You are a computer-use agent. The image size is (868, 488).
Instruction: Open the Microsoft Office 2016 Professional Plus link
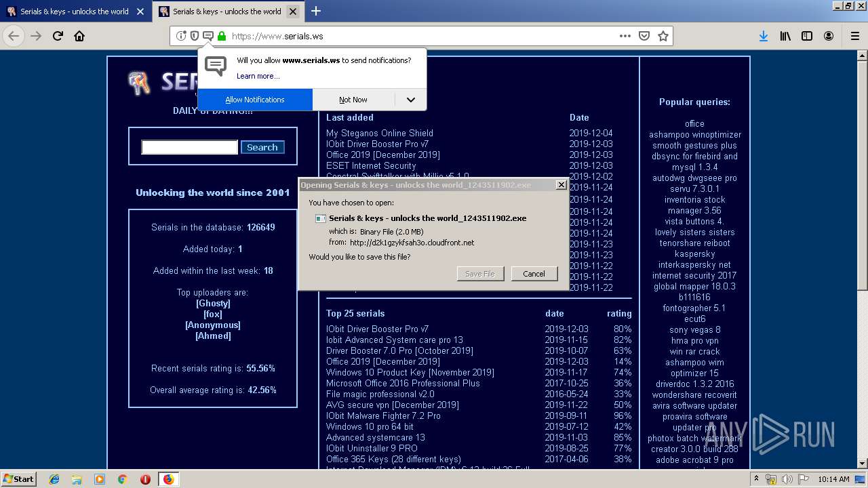(403, 383)
